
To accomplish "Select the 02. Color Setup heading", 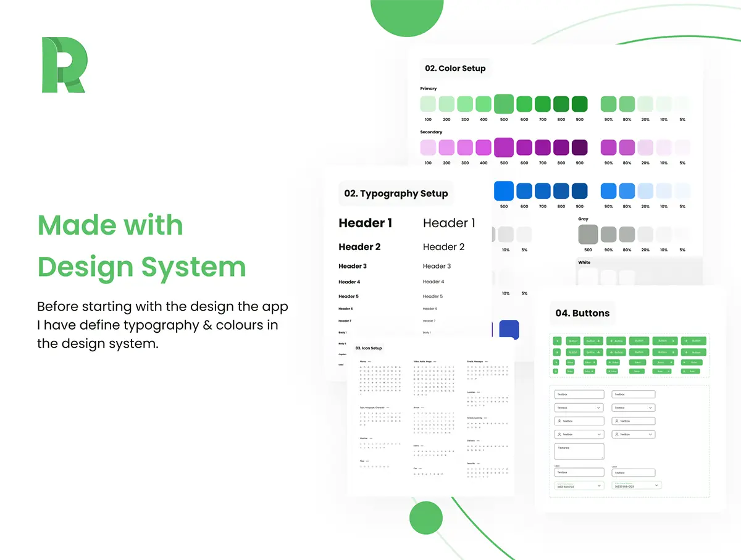I will point(455,69).
